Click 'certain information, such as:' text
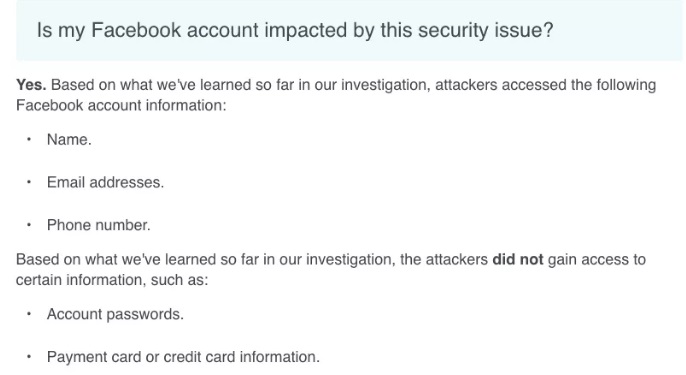This screenshot has width=686, height=375. coord(112,280)
